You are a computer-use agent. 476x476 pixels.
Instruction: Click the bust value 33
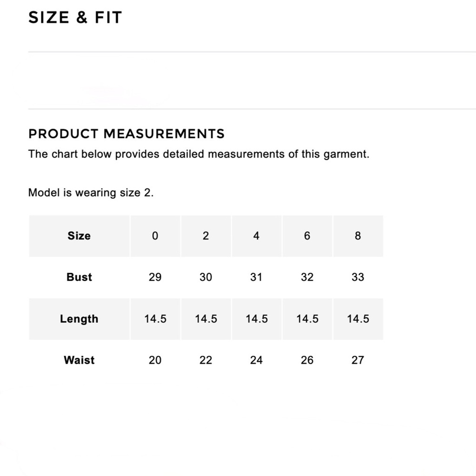click(358, 277)
